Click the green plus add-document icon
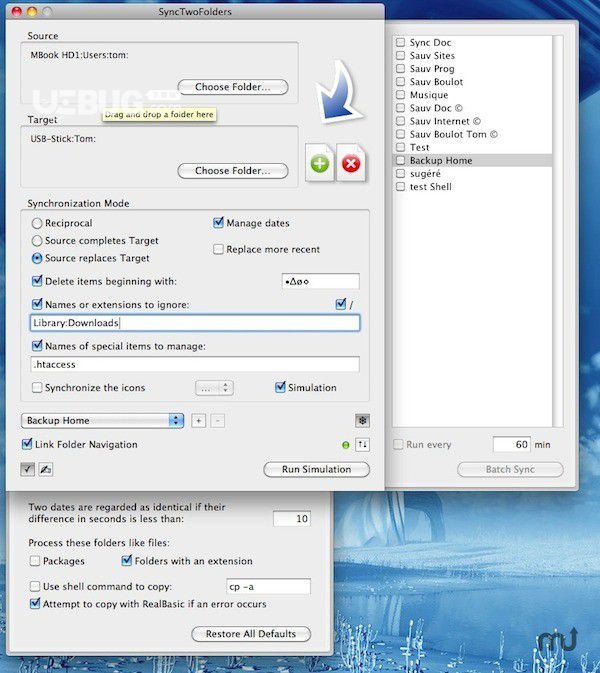The width and height of the screenshot is (600, 673). point(319,163)
